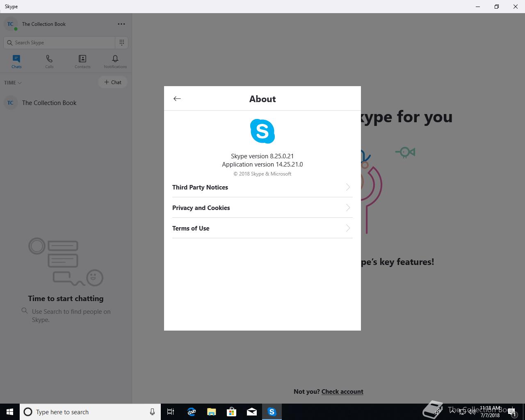
Task: Switch to the Contacts tab
Action: [82, 62]
